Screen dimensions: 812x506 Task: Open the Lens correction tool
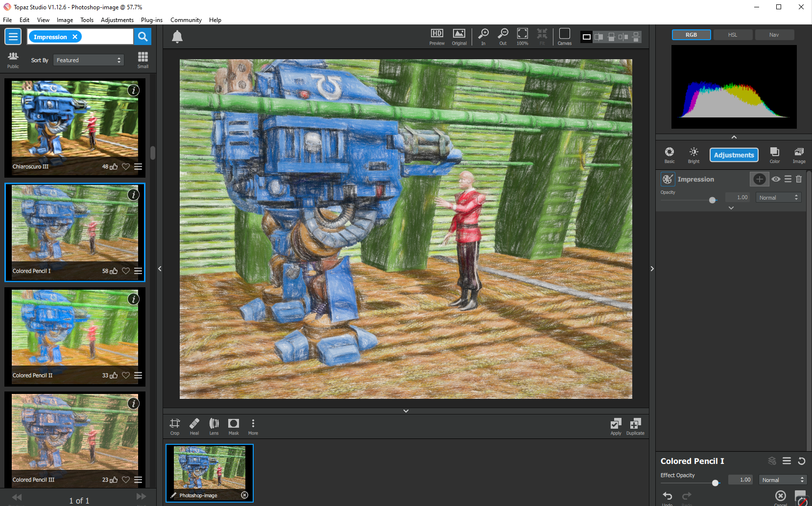[214, 426]
